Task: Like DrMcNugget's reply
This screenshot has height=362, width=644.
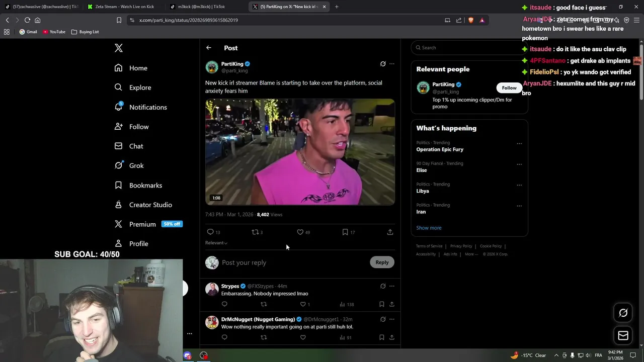Action: click(x=303, y=337)
